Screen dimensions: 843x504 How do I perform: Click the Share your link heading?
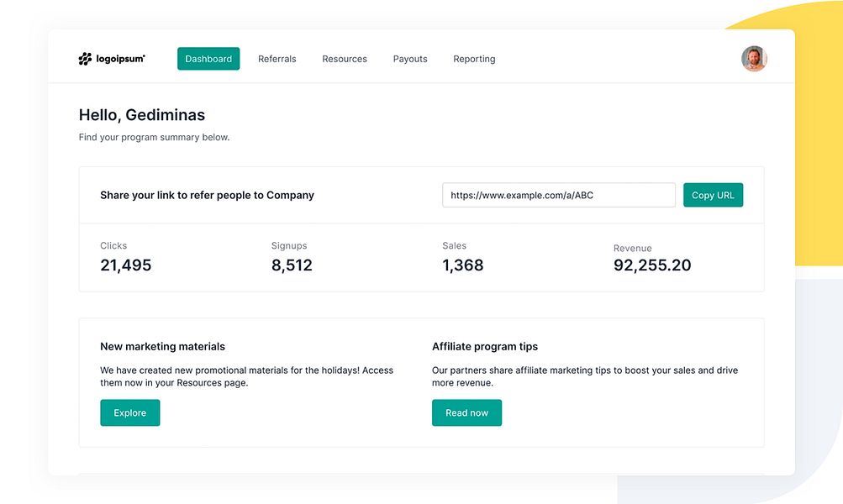(x=207, y=195)
